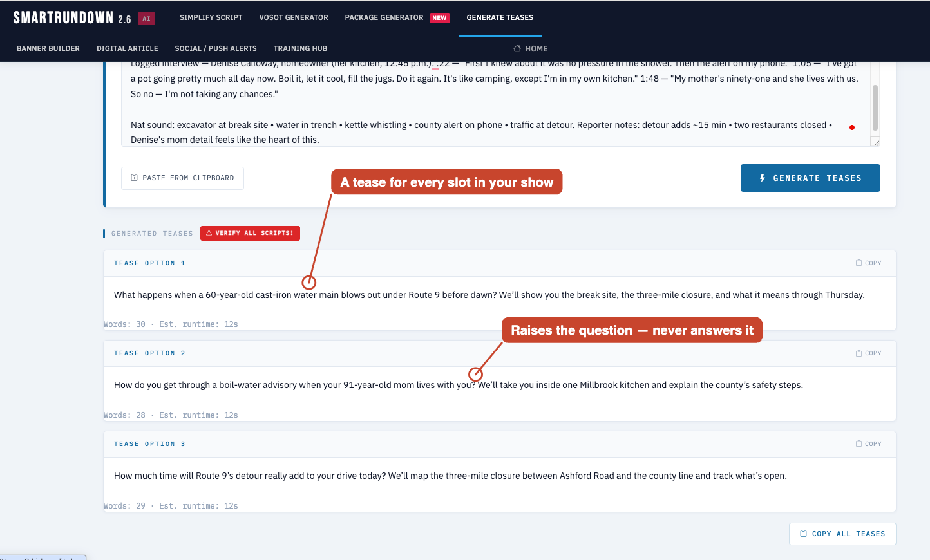The image size is (930, 560).
Task: Click the Tease Option 1 heading
Action: click(149, 263)
